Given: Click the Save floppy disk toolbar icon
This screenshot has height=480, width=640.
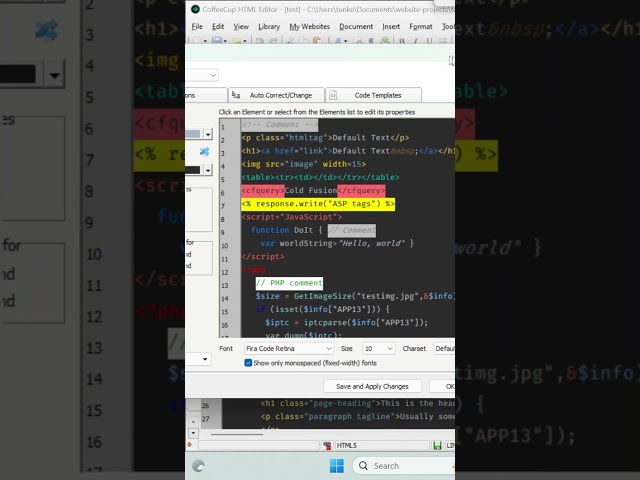Looking at the screenshot, I should point(217,40).
